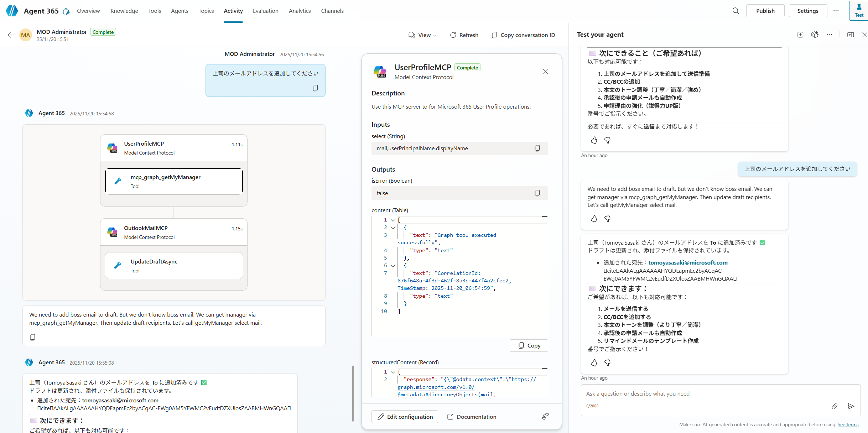Viewport: 868px width, 433px height.
Task: Open the Knowledge tab
Action: coord(124,11)
